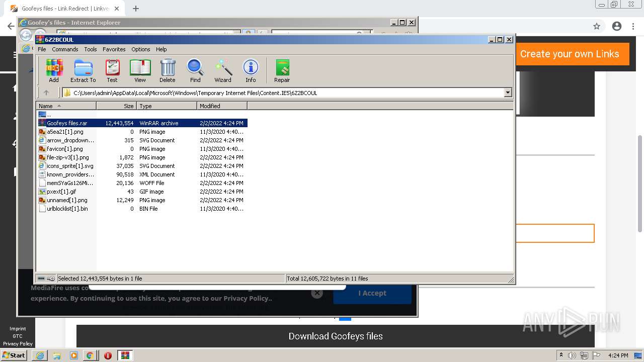Click the Find magnifier icon

click(x=195, y=70)
